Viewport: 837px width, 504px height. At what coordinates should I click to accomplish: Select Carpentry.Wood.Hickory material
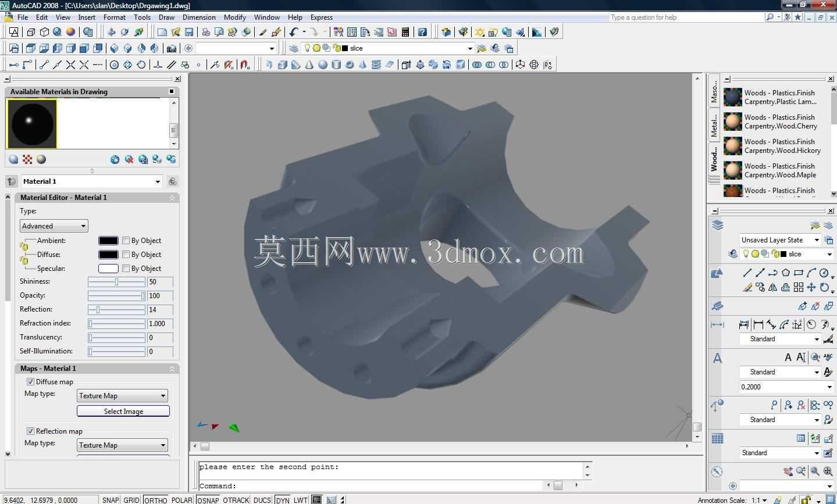[771, 146]
